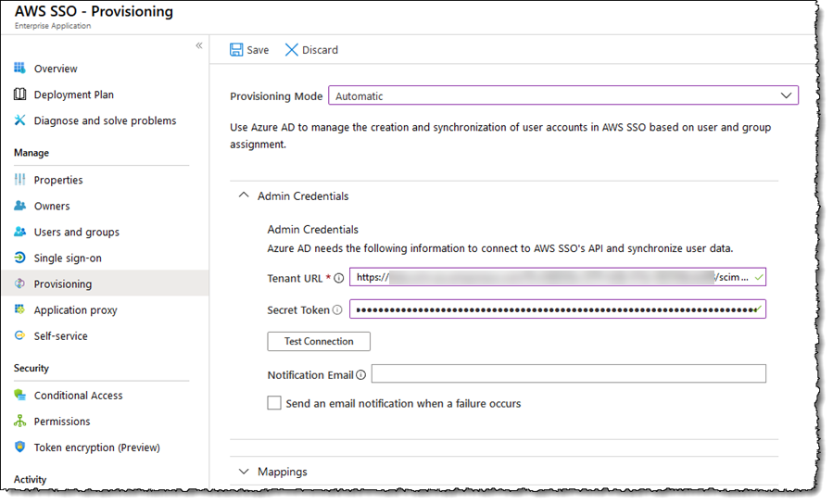833x504 pixels.
Task: Click the Owners people icon
Action: 19,206
